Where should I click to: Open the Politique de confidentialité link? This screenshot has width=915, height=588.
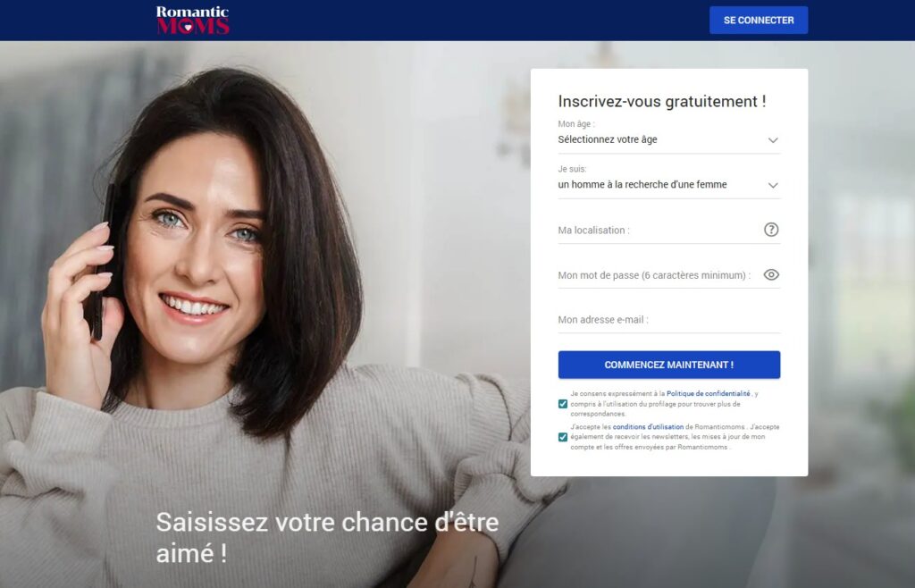(708, 394)
